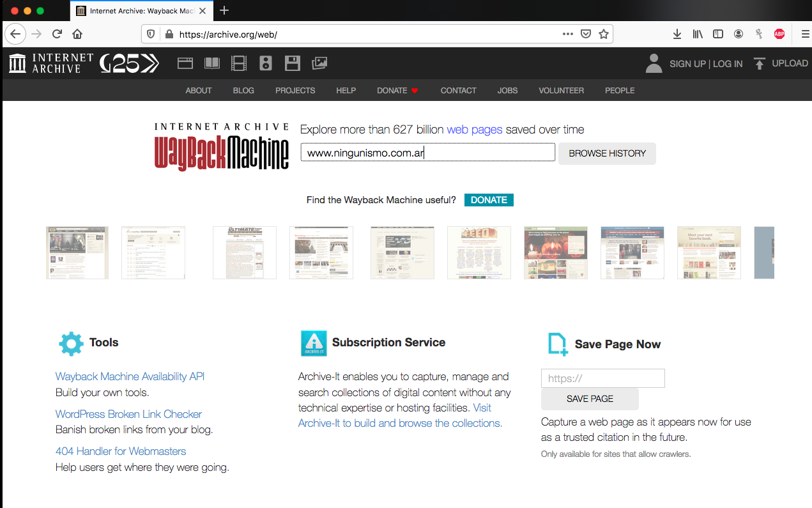Click the BROWSE HISTORY button
Screen dimensions: 812x508
(607, 153)
